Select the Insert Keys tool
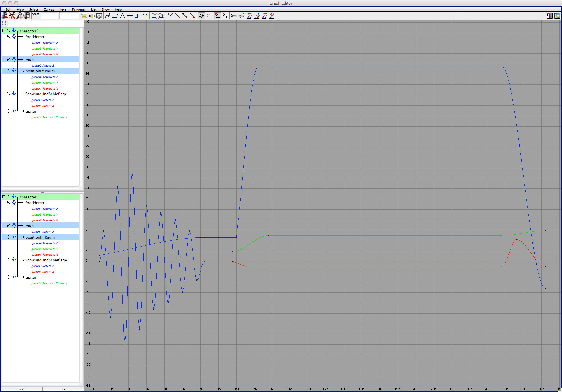Image resolution: width=562 pixels, height=392 pixels. pyautogui.click(x=12, y=16)
